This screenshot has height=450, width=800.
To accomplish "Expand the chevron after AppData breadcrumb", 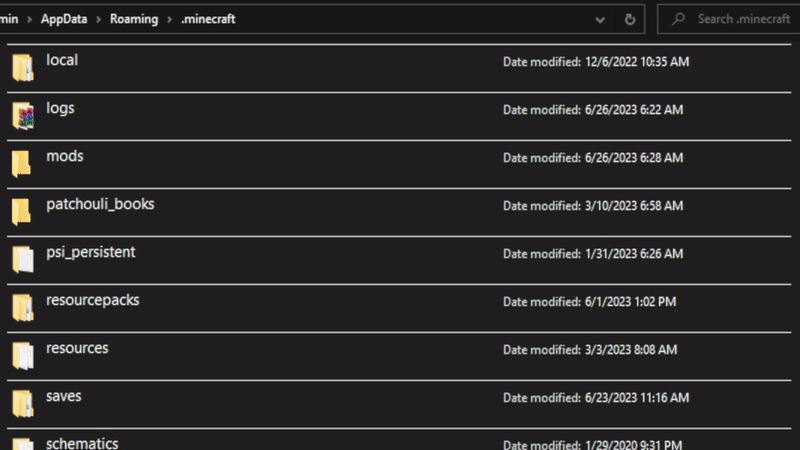I will [98, 19].
